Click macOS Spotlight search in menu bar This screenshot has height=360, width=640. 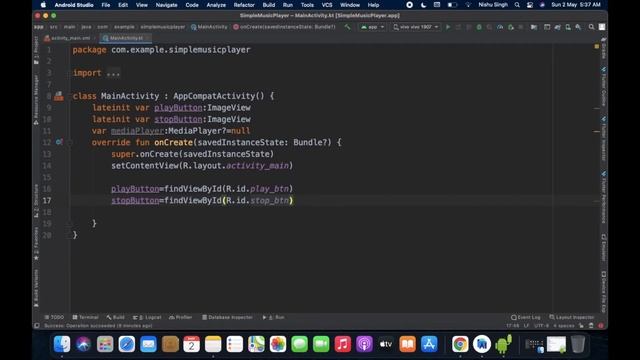coord(517,5)
